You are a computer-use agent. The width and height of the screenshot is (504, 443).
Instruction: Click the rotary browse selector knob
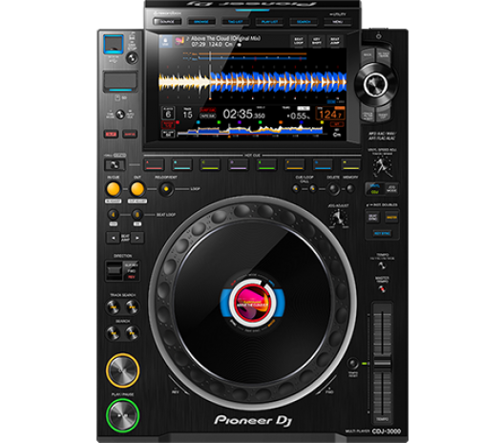375,85
